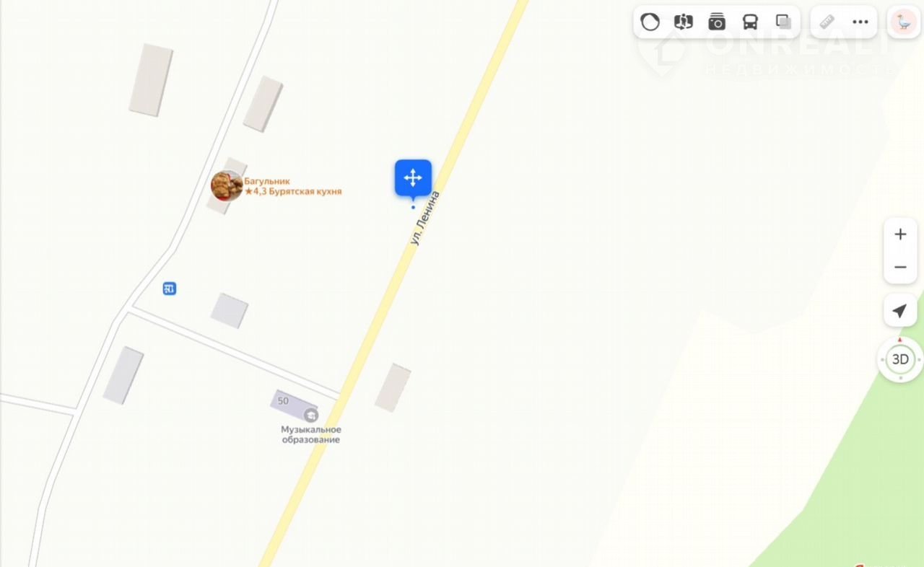Click the music school graduation cap icon
Image resolution: width=924 pixels, height=567 pixels.
coord(311,415)
